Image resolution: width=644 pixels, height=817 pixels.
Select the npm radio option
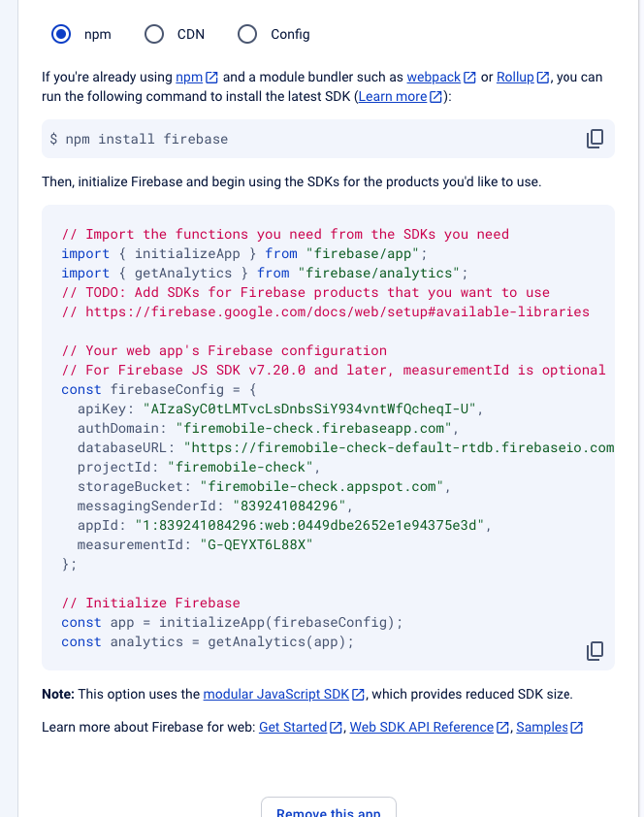coord(61,34)
